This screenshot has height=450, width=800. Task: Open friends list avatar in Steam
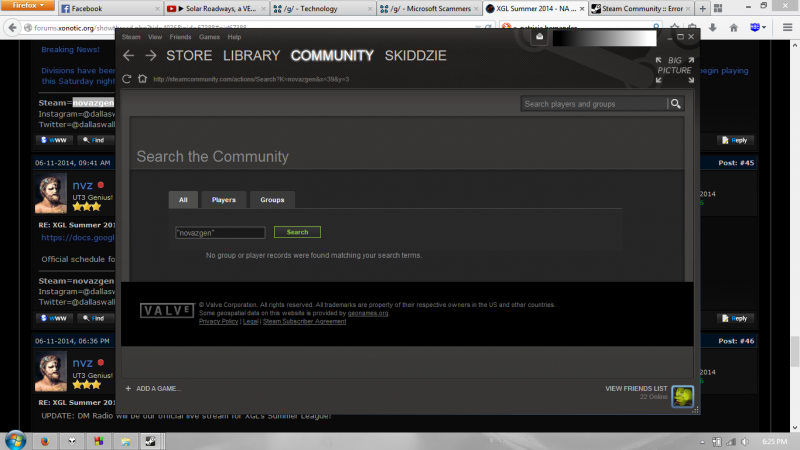[x=683, y=396]
